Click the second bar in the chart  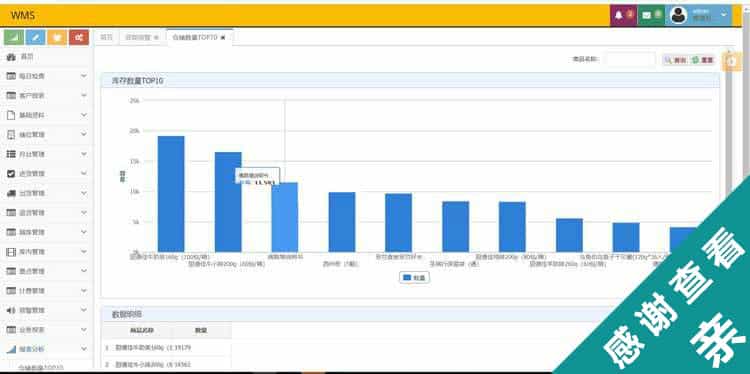tap(228, 202)
